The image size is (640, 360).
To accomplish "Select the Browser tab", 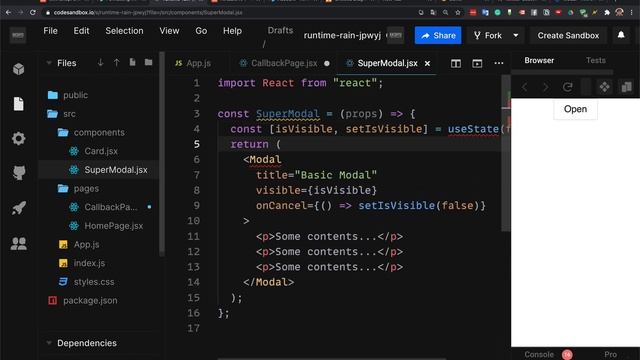I will pyautogui.click(x=539, y=60).
